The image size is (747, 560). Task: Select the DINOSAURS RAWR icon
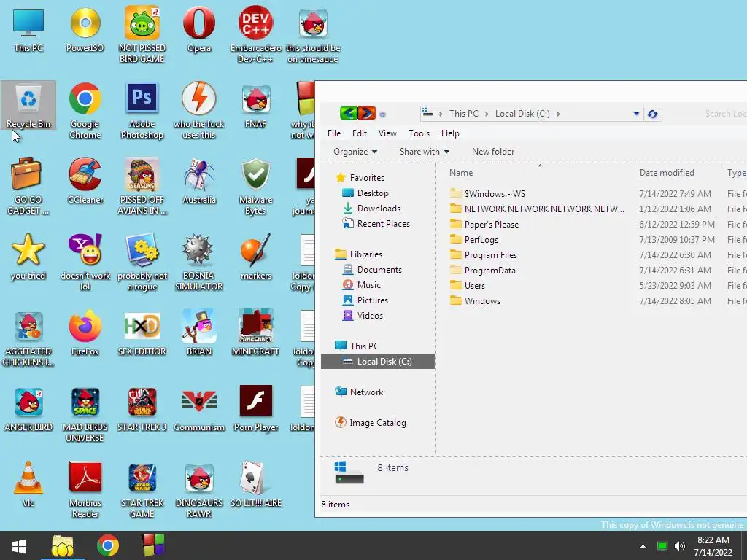[198, 489]
